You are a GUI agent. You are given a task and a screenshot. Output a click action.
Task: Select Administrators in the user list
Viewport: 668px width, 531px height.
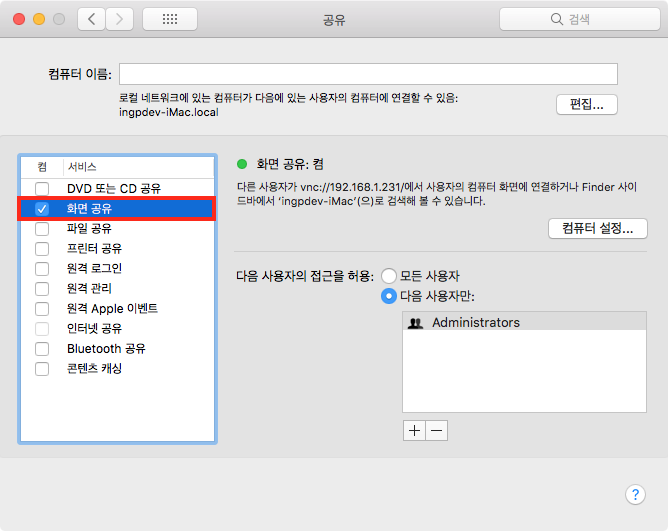[524, 321]
